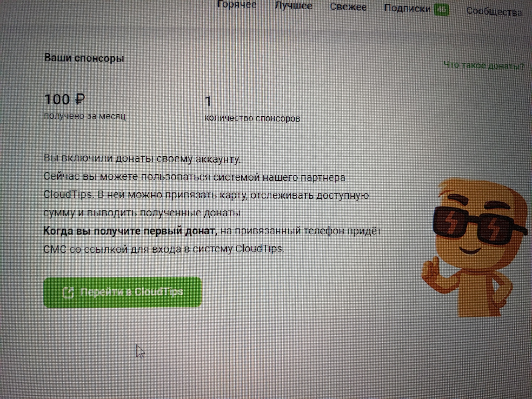Click the 'получено за месяц' label

tap(85, 116)
